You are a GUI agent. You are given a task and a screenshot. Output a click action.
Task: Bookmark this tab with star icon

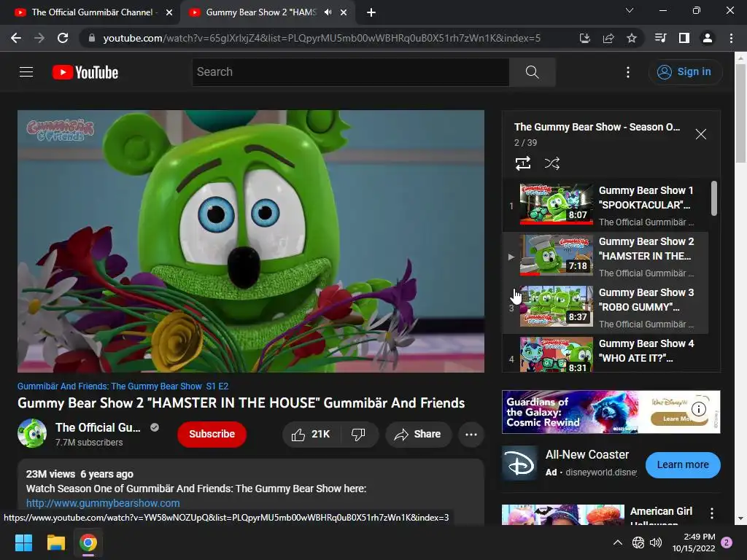632,38
